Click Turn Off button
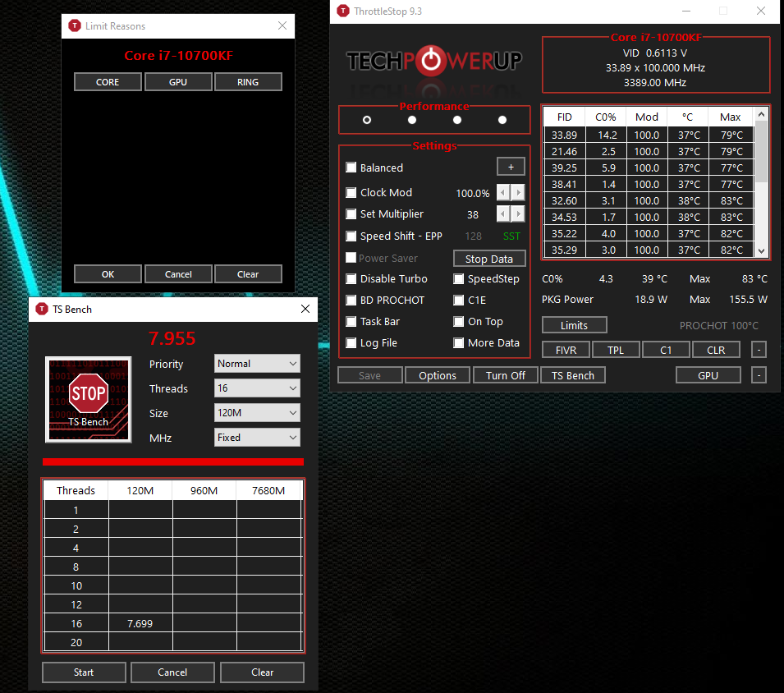784x693 pixels. pos(506,375)
